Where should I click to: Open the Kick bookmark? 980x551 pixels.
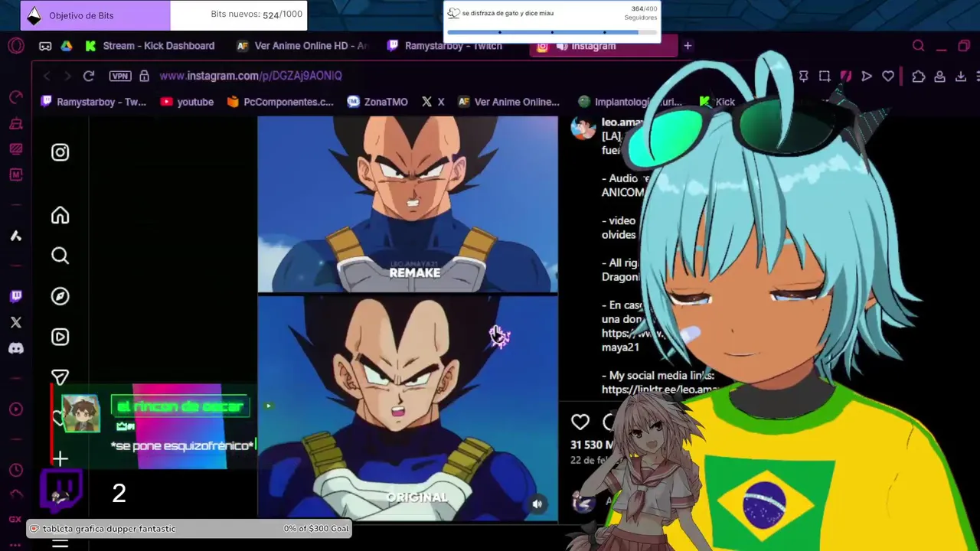[717, 102]
